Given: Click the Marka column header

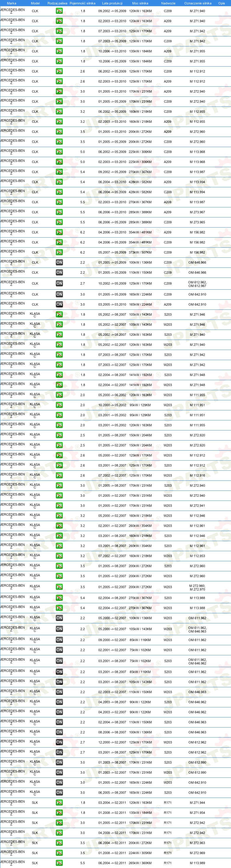Looking at the screenshot, I should 12,3.
